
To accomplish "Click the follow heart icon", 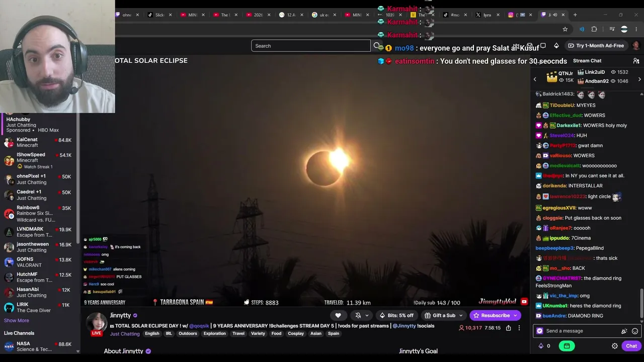I will point(338,315).
